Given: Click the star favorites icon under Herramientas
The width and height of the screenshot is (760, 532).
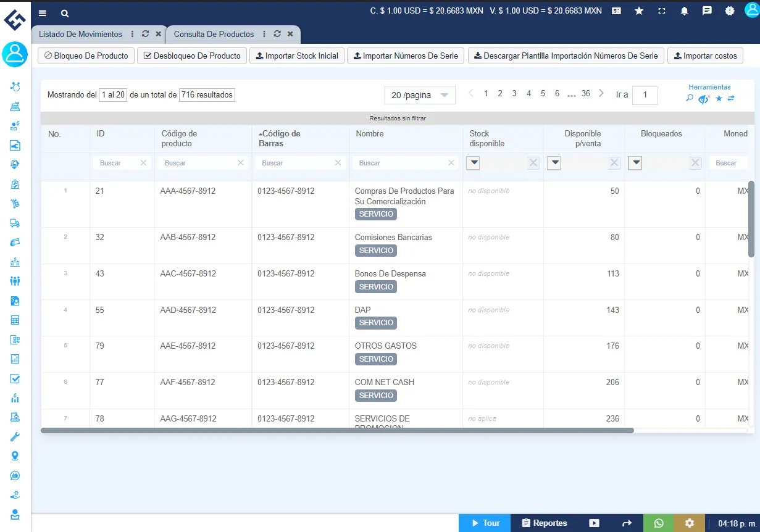Looking at the screenshot, I should point(718,98).
